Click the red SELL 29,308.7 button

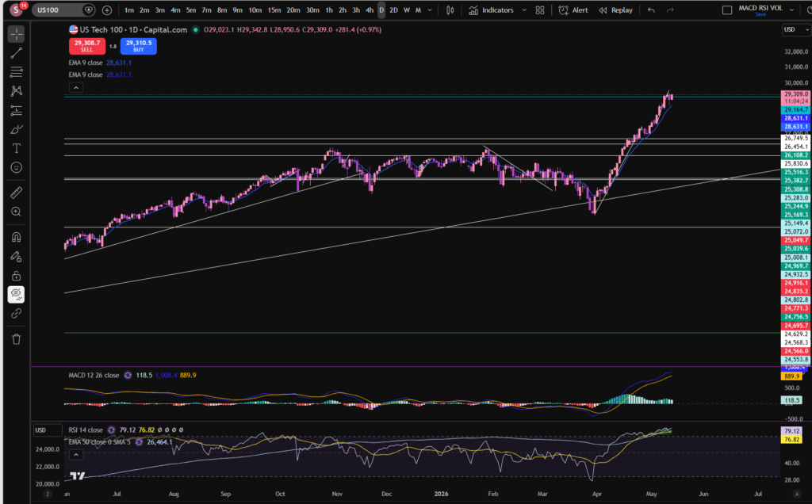(x=87, y=46)
